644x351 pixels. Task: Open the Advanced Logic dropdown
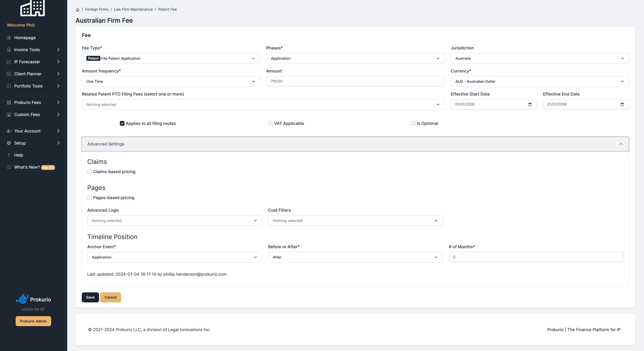point(174,221)
